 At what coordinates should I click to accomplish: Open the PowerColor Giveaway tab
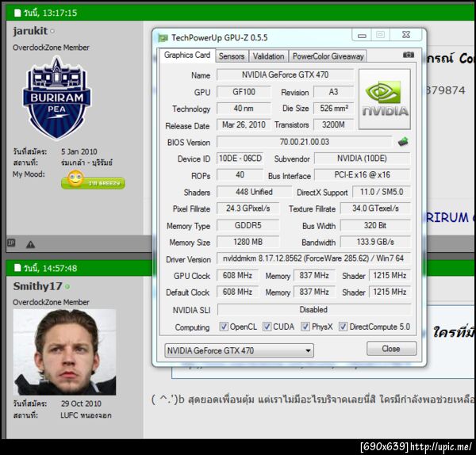328,56
